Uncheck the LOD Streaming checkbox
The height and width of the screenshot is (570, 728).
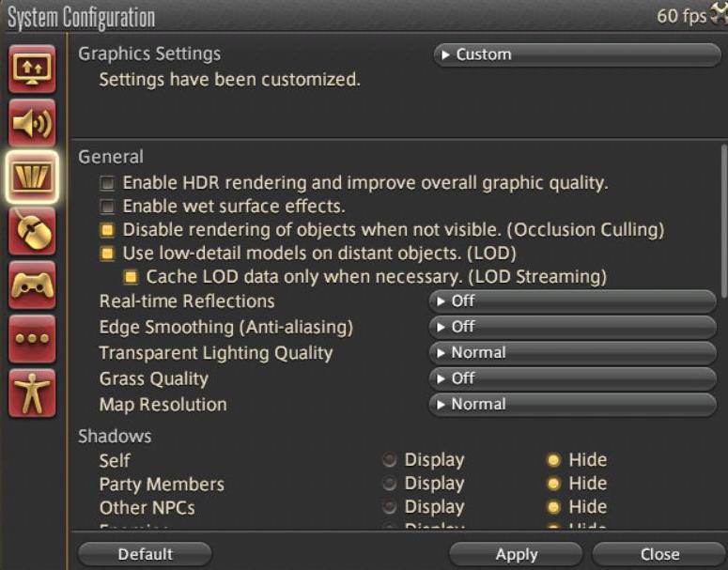tap(131, 277)
